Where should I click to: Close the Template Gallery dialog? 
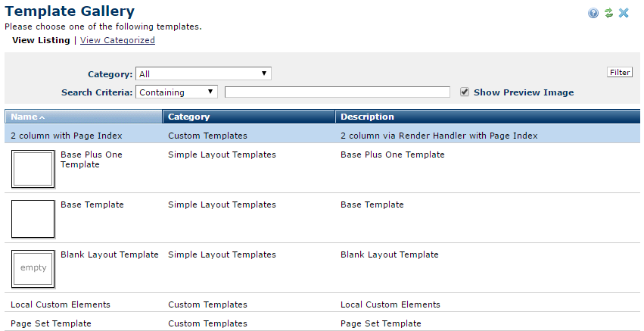pyautogui.click(x=624, y=13)
